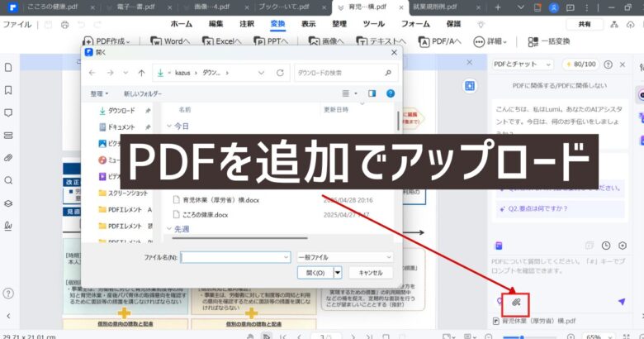Go back in the file dialog
Viewport: 644px width, 339px height.
(x=92, y=73)
